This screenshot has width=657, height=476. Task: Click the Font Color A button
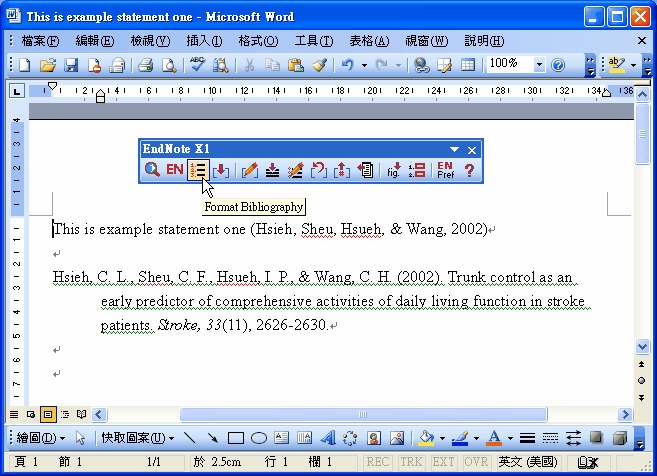pyautogui.click(x=494, y=438)
